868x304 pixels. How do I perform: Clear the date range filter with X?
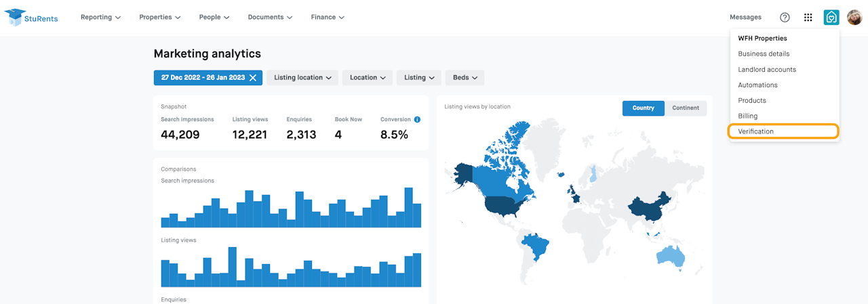coord(253,78)
